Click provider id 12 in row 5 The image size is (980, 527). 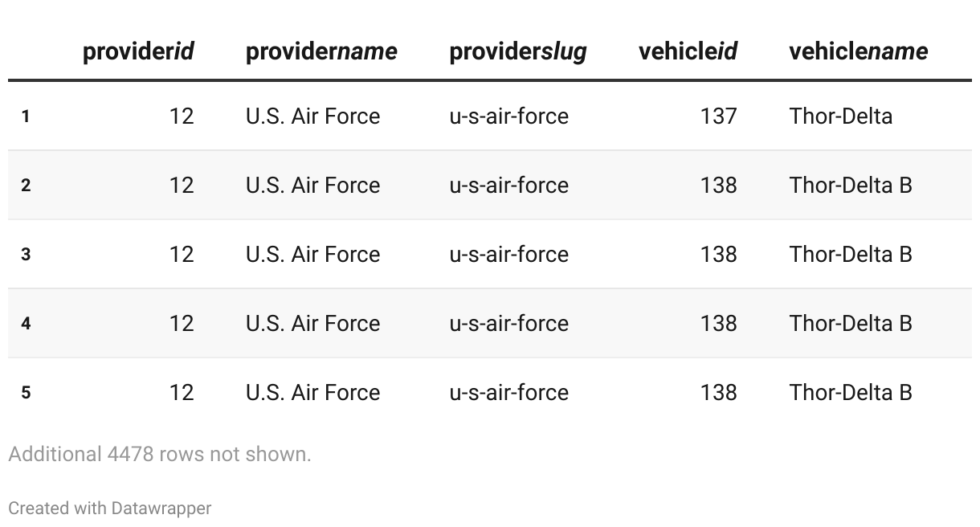point(182,393)
